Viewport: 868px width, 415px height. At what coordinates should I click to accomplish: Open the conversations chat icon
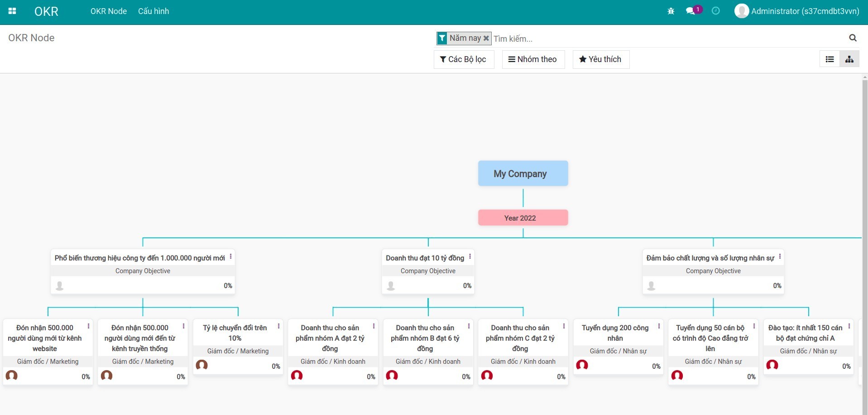click(x=690, y=11)
